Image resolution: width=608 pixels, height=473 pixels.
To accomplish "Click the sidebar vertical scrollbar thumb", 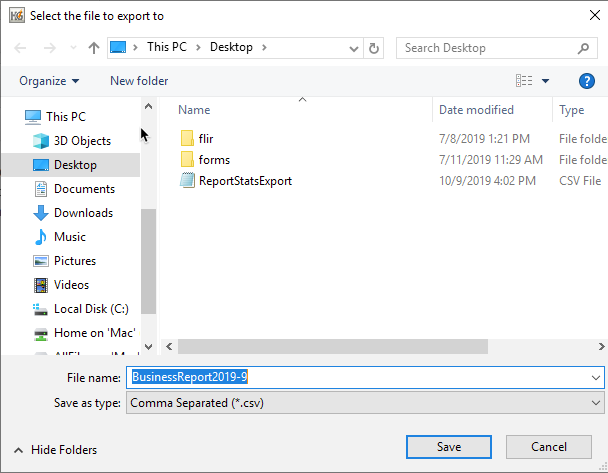I will tap(148, 261).
